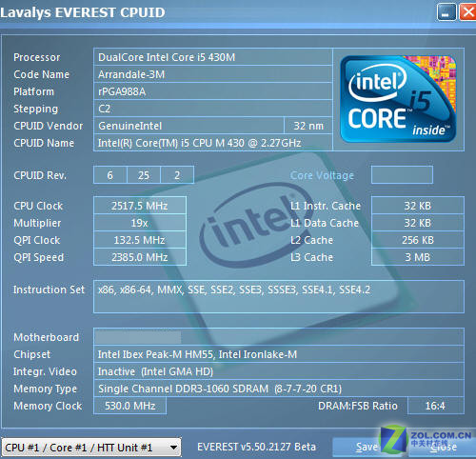Click the empty Core Voltage field
The image size is (476, 459).
click(402, 174)
